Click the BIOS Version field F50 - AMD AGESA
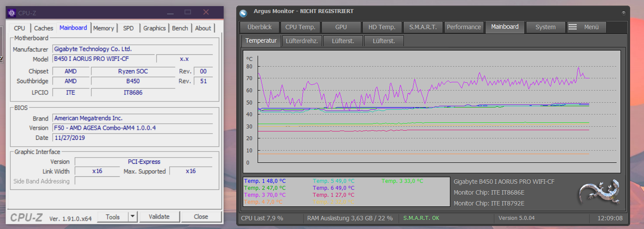The width and height of the screenshot is (644, 229). pyautogui.click(x=133, y=128)
